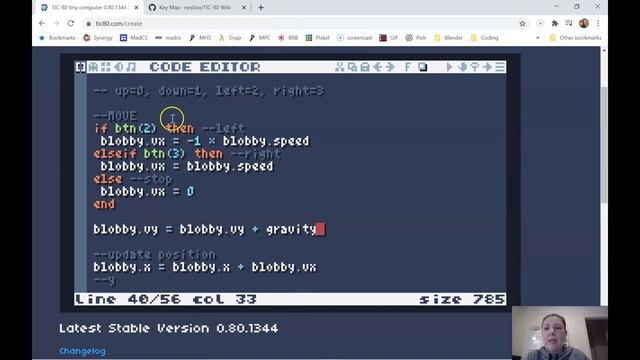Open a new browser tab
This screenshot has height=360, width=640.
coord(261,7)
